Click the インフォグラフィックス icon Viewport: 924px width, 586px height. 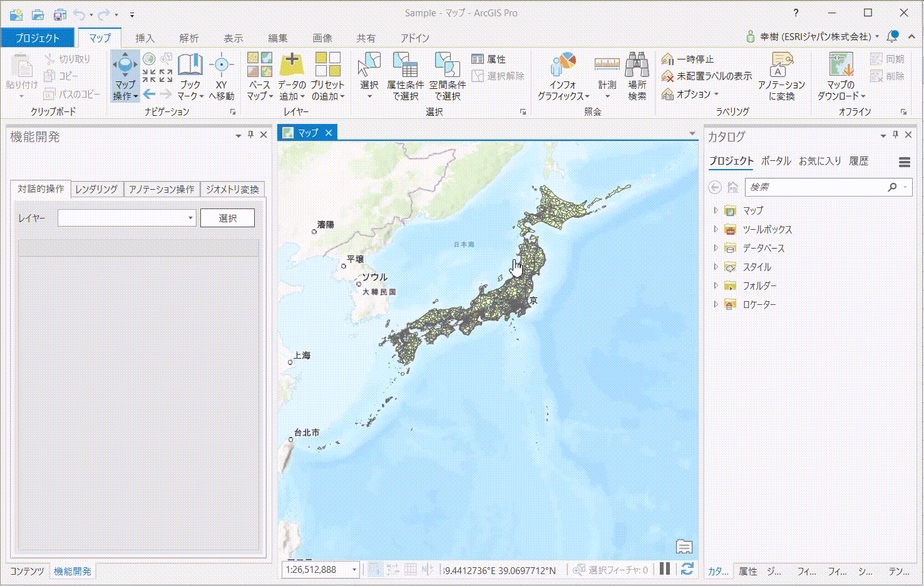pos(563,64)
